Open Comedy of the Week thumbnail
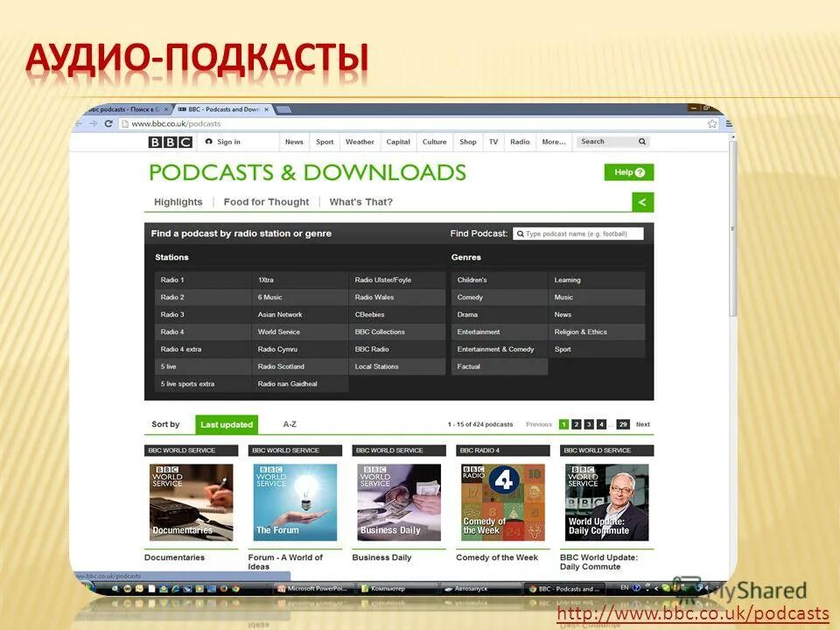The image size is (840, 630). click(503, 502)
